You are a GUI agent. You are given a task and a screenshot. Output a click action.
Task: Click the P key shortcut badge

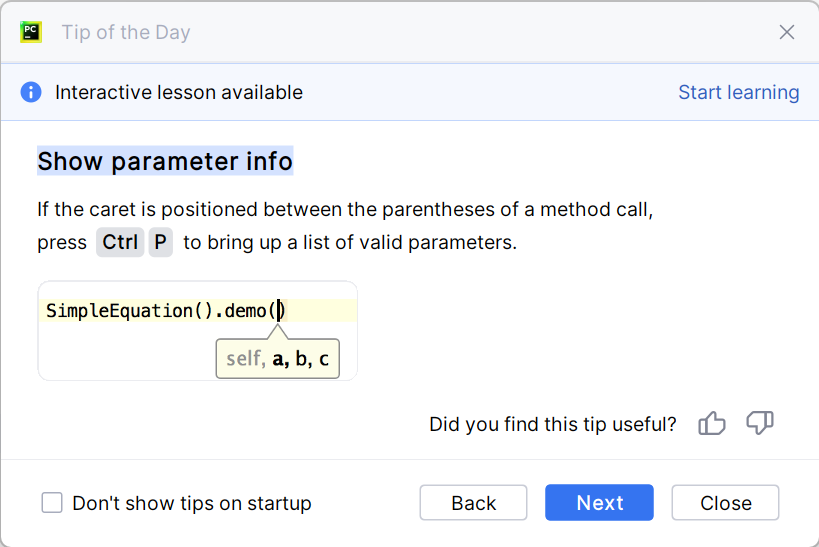click(x=160, y=243)
